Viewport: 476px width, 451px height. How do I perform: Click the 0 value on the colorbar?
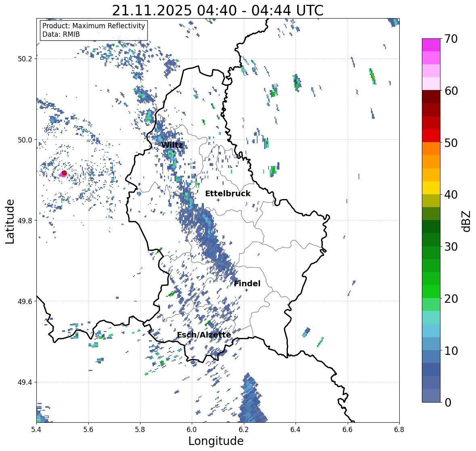[x=448, y=403]
